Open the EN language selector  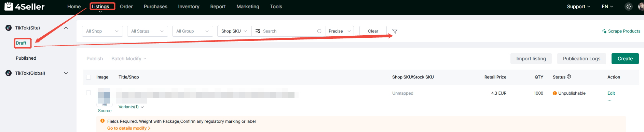click(607, 7)
